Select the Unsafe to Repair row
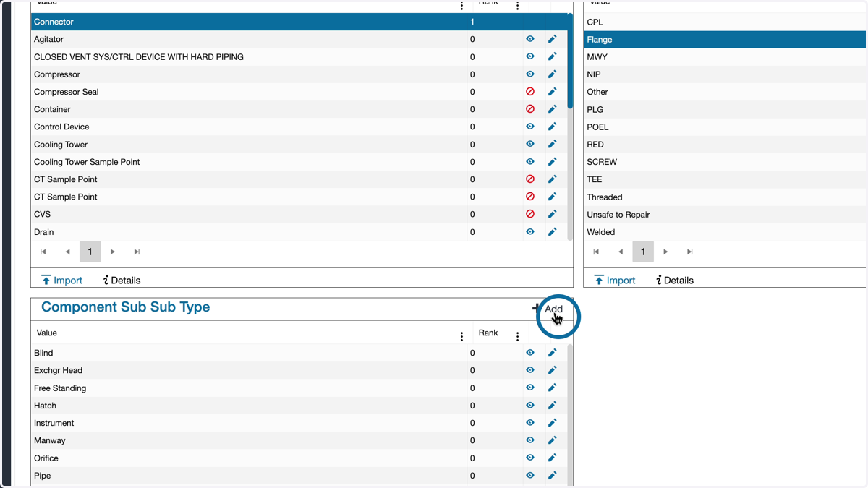This screenshot has height=488, width=868. click(x=725, y=215)
